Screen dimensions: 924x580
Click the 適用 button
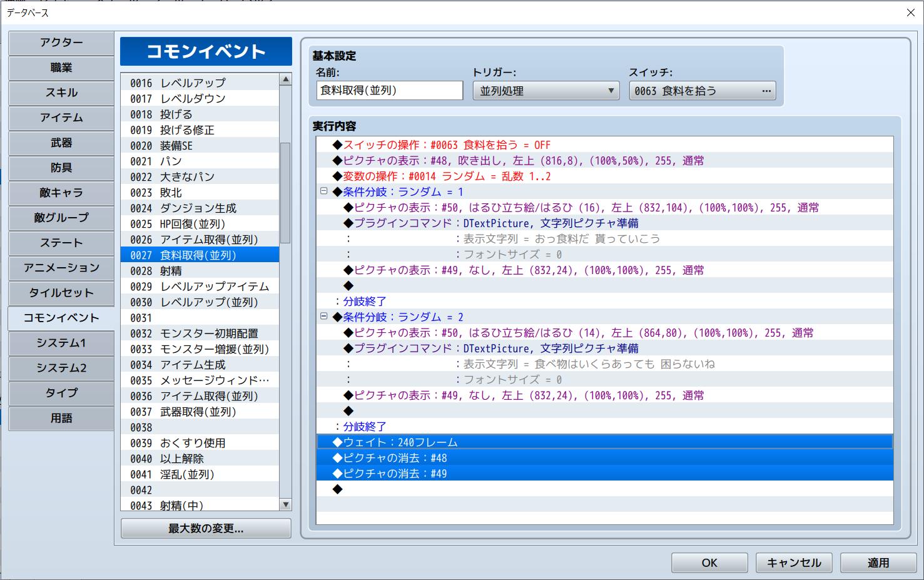point(878,562)
